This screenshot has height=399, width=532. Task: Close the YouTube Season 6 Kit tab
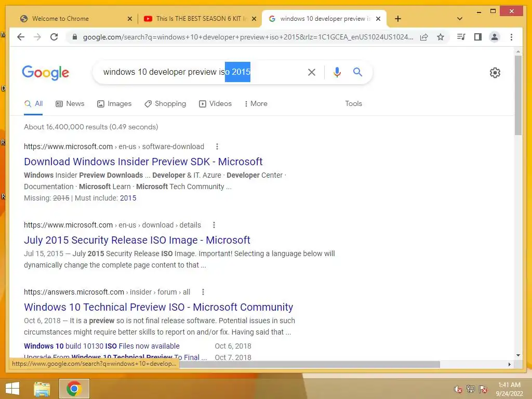coord(254,19)
